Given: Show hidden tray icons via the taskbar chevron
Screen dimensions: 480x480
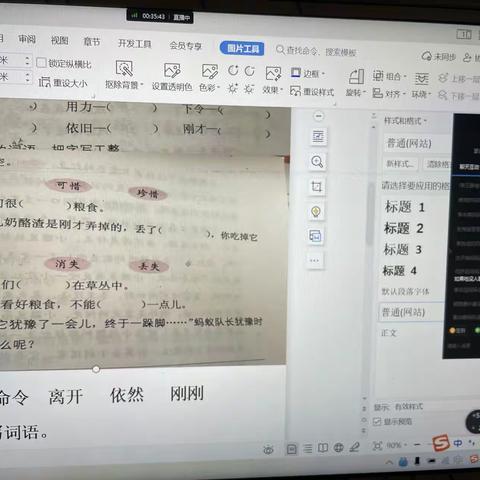Looking at the screenshot, I should (x=389, y=462).
